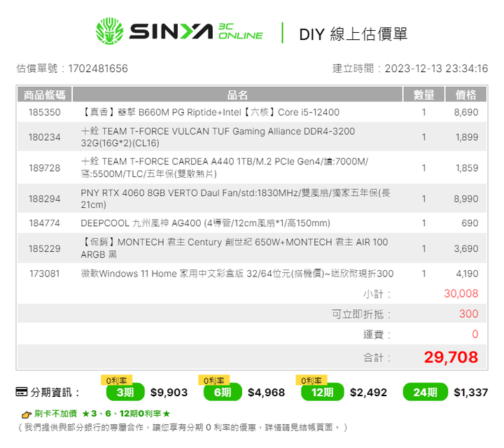This screenshot has width=504, height=448.
Task: Click the 商品條碼 column header
Action: [x=45, y=94]
